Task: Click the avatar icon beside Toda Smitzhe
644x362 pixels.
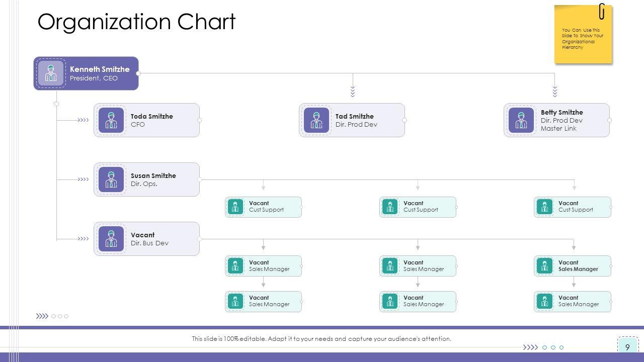Action: (111, 120)
